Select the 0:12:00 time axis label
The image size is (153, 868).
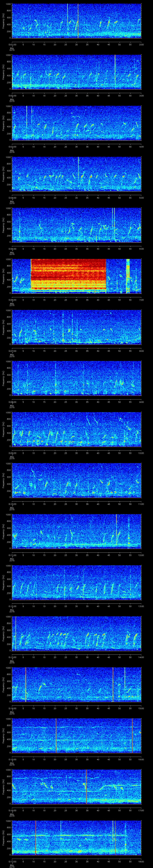point(12,606)
